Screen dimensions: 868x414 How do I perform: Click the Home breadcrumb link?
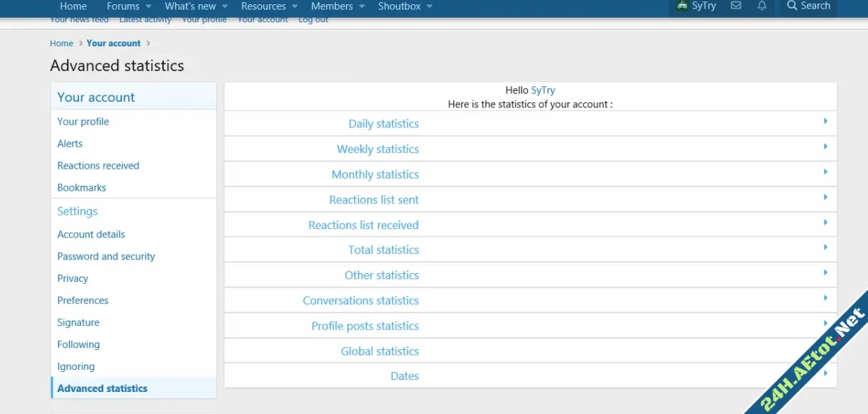click(61, 43)
